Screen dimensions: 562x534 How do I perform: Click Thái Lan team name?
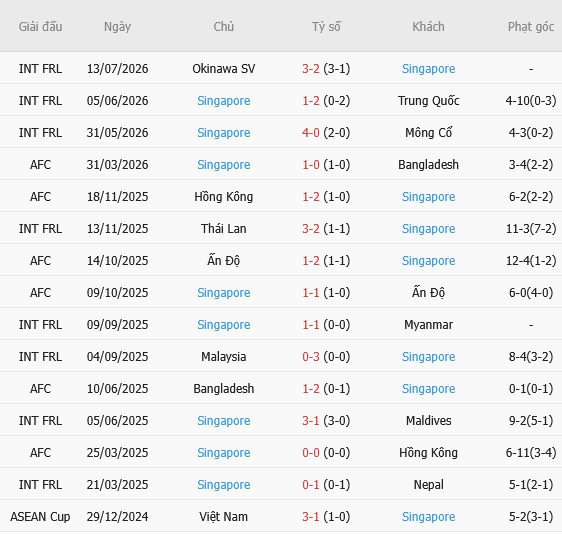coord(224,228)
